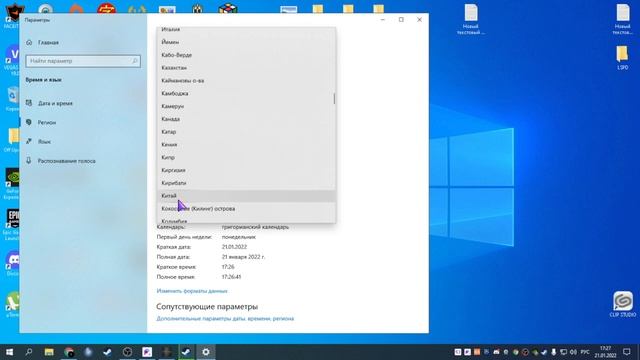Viewport: 640px width, 360px height.
Task: Open network status tray icon
Action: [563, 352]
